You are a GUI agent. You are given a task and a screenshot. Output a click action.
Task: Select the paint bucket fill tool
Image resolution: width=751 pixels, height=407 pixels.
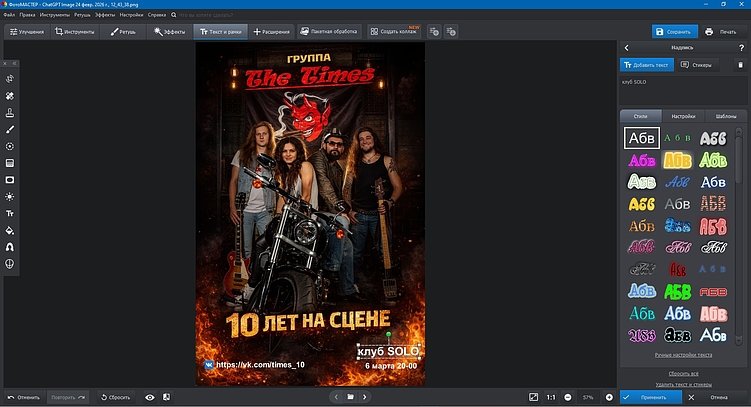click(x=10, y=230)
